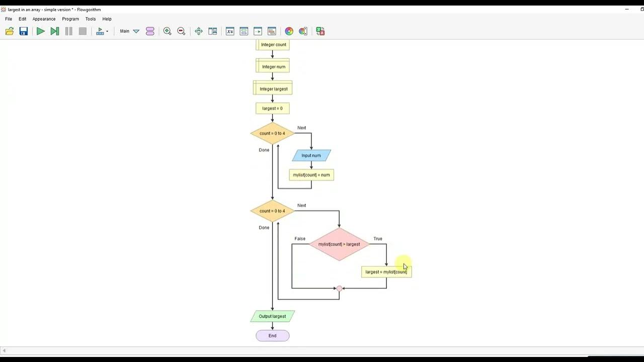
Task: Select the 'largest = 0' assign shape
Action: [273, 109]
